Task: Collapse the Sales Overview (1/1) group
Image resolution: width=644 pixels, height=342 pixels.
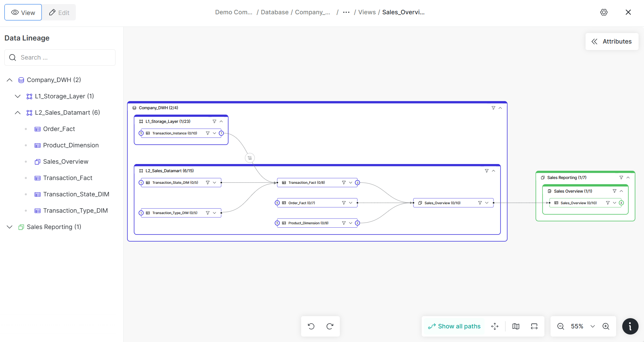Action: tap(621, 191)
